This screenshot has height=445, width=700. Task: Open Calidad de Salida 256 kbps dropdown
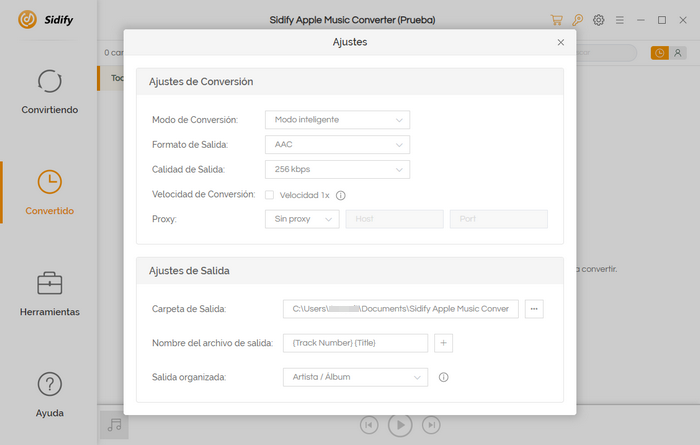337,170
